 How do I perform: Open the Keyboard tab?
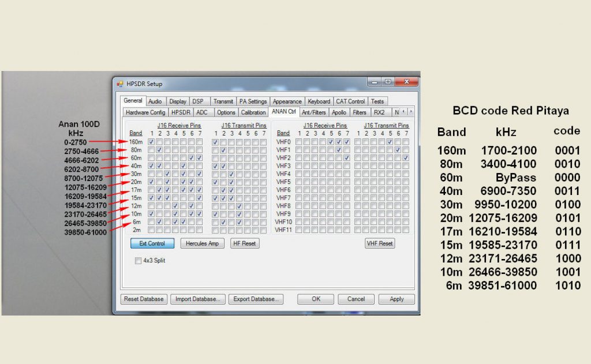coord(319,102)
